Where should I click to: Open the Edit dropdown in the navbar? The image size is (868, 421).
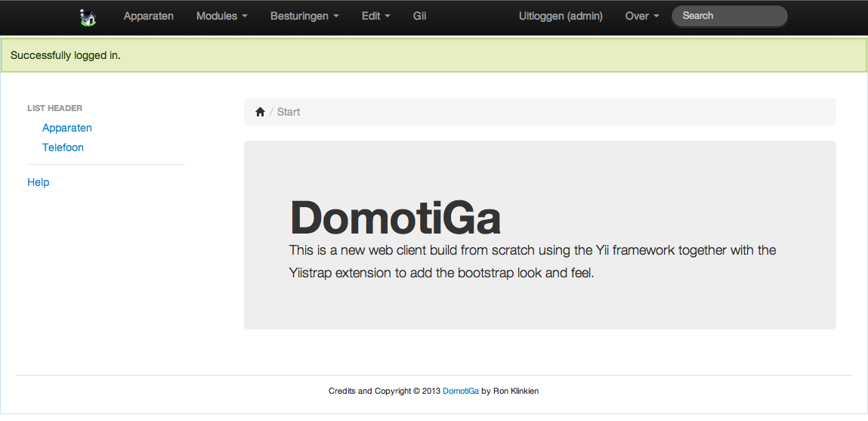click(375, 16)
